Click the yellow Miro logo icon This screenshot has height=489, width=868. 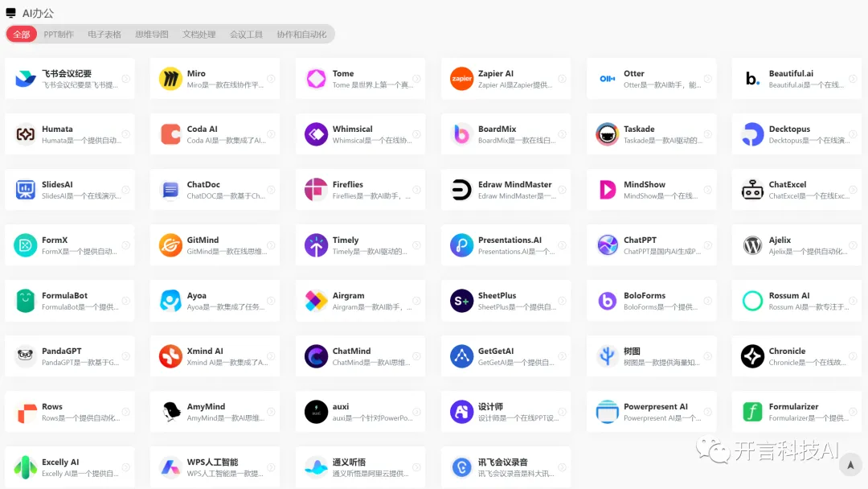click(x=170, y=79)
